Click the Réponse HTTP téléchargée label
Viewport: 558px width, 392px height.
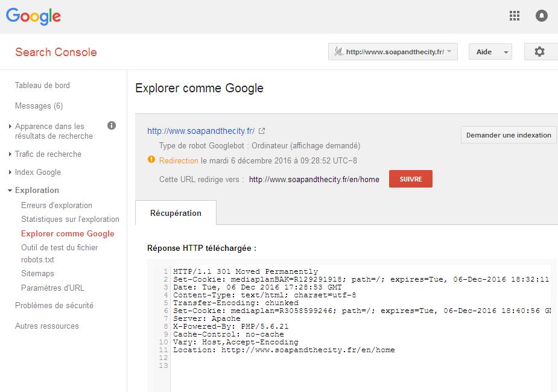(x=201, y=248)
